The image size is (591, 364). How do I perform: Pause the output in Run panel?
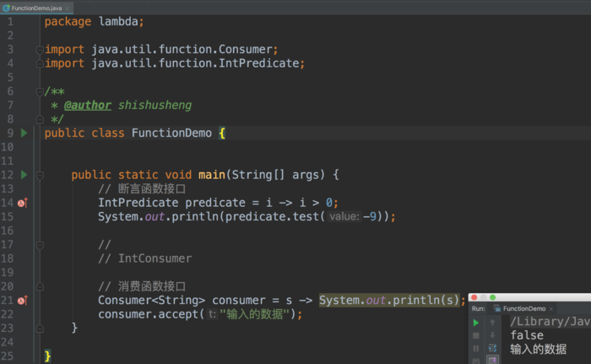(476, 348)
